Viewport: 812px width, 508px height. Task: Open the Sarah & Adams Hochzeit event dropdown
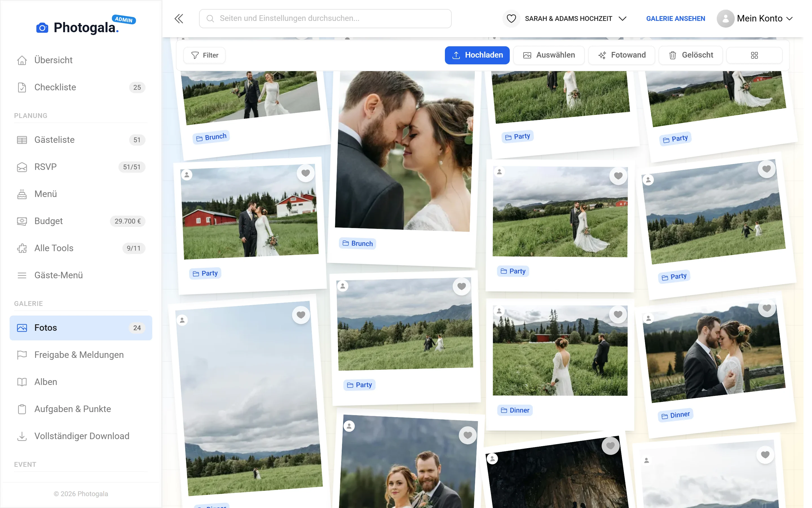(565, 18)
